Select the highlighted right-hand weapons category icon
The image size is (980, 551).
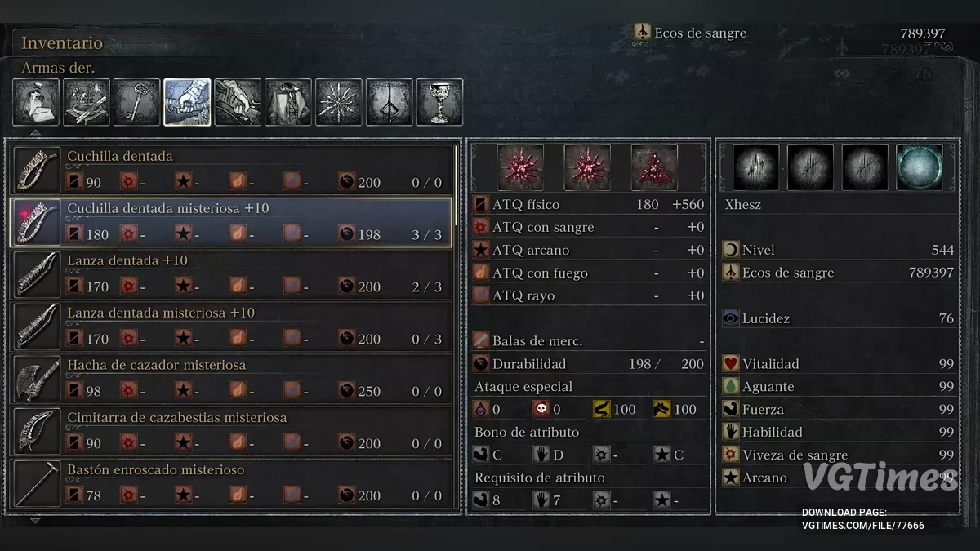click(187, 102)
